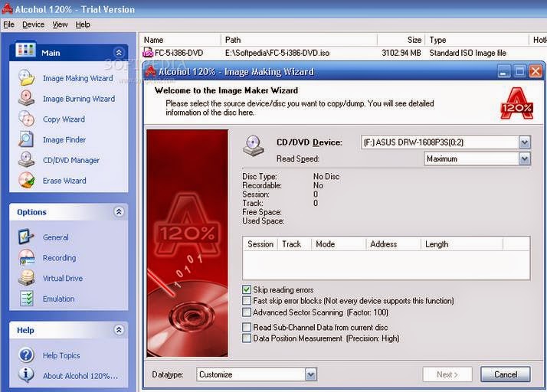Enable Fast skip error blocks checkbox
547x392 pixels.
(x=247, y=300)
